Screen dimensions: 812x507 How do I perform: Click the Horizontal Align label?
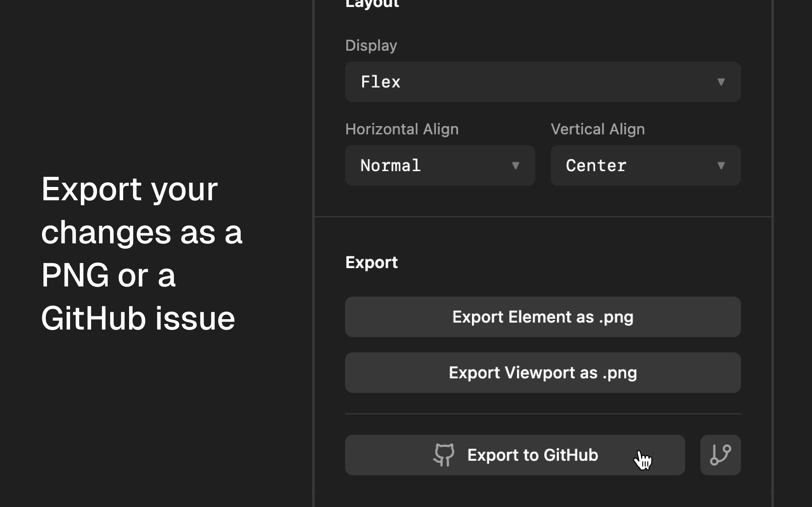point(402,129)
